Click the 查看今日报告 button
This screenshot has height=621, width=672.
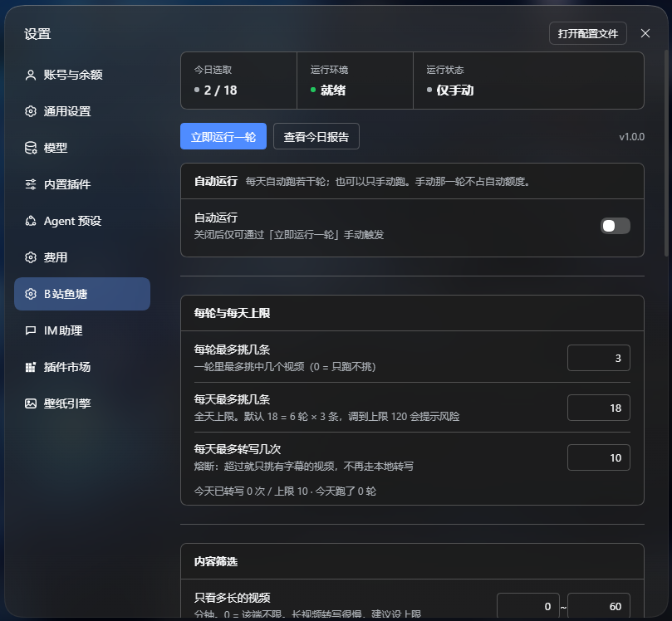(x=316, y=137)
